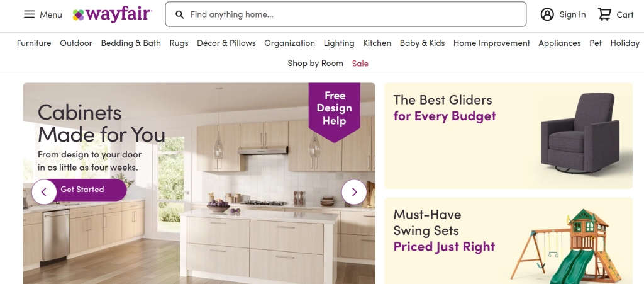Open The Best Gliders promo card
This screenshot has height=284, width=644.
pyautogui.click(x=508, y=135)
